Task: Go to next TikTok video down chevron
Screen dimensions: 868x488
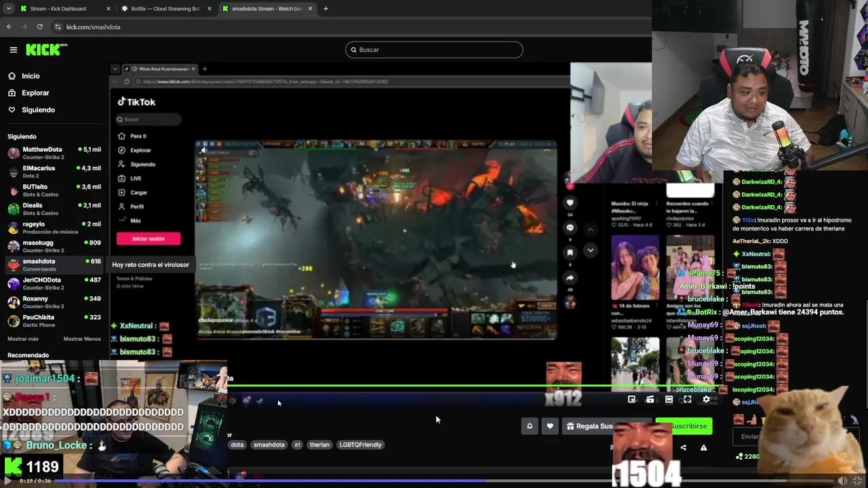Action: pyautogui.click(x=590, y=250)
